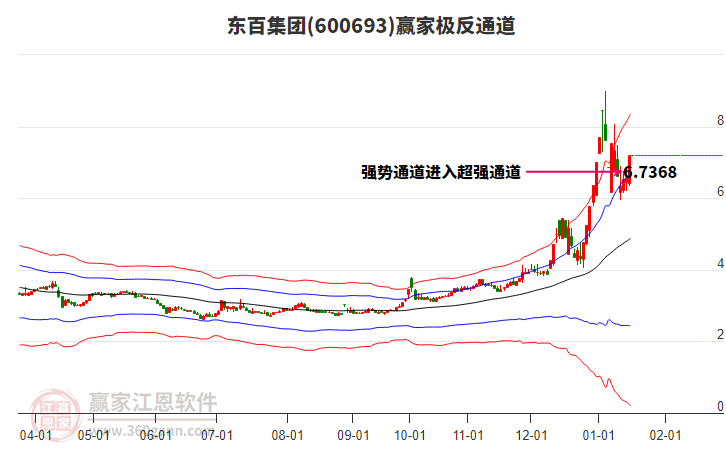Click the 12-01 date axis label
This screenshot has width=726, height=450.
point(532,435)
